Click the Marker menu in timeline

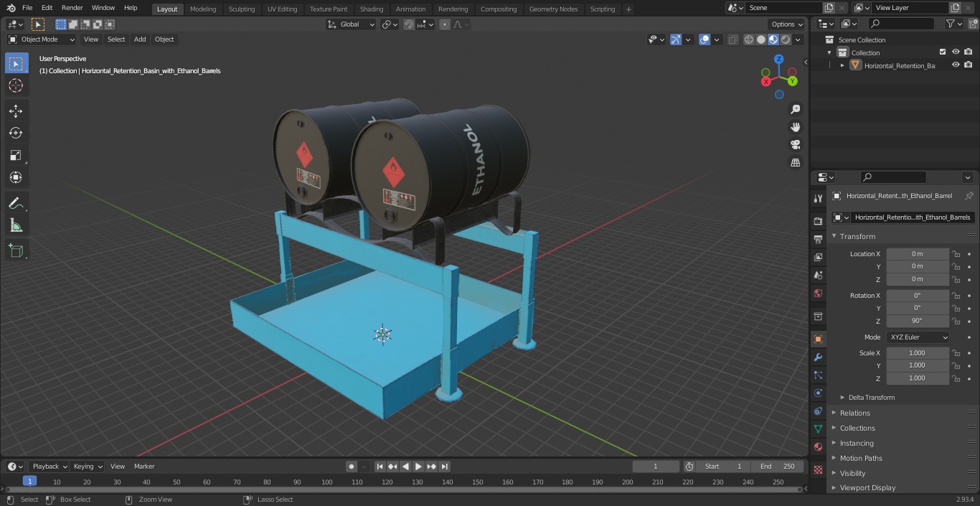click(x=144, y=467)
